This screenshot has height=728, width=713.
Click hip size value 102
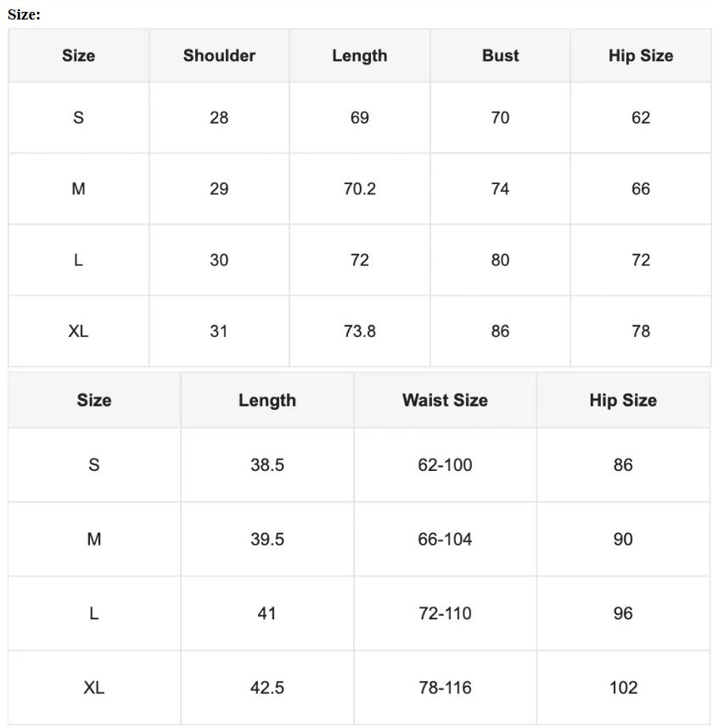(623, 688)
